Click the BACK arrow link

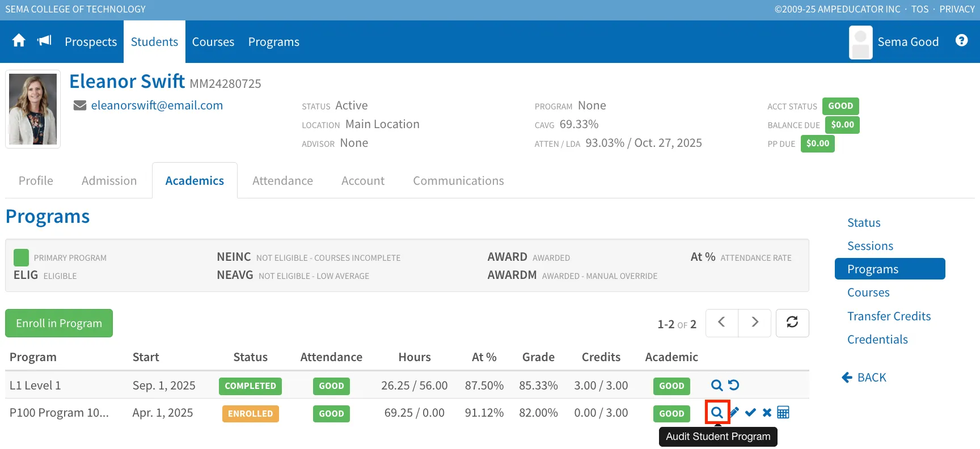(864, 378)
